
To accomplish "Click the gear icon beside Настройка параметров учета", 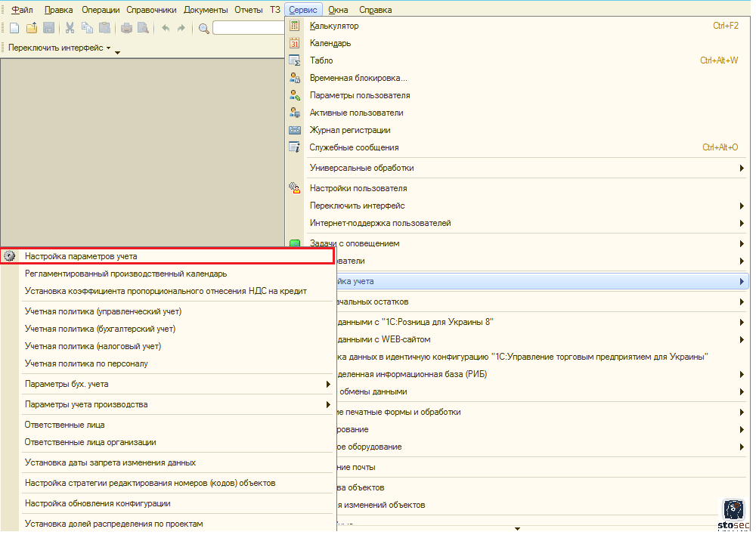I will [x=10, y=256].
